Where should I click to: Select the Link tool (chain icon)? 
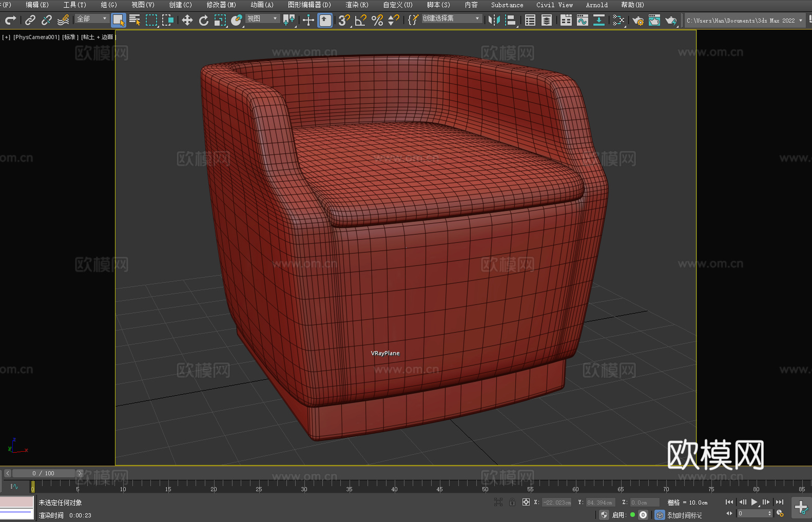click(x=30, y=20)
